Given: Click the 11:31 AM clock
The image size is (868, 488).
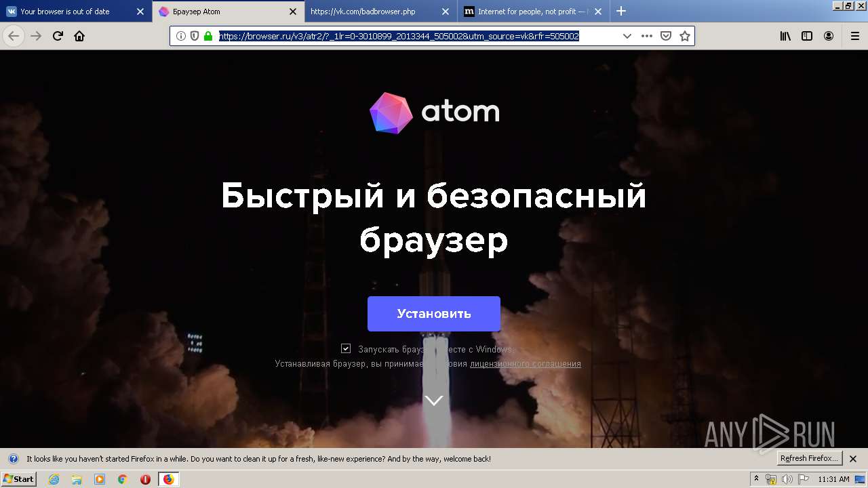Looking at the screenshot, I should 833,479.
